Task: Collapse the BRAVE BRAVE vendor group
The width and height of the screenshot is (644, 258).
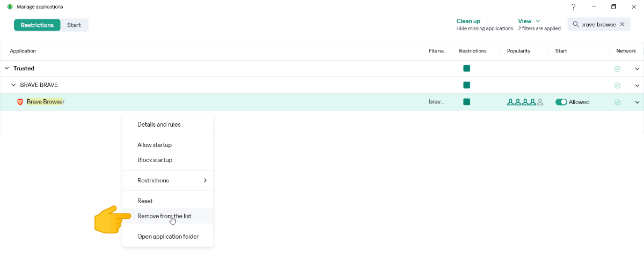Action: 14,85
